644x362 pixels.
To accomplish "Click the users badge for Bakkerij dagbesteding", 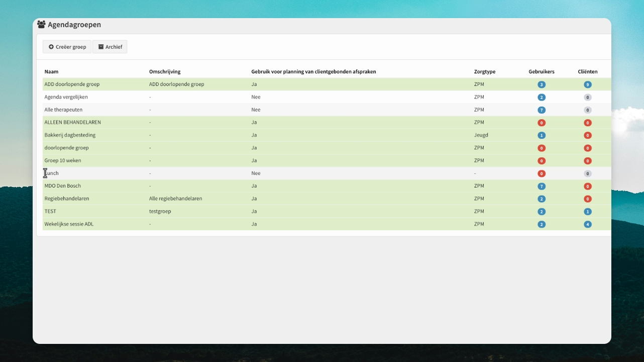I will click(542, 135).
